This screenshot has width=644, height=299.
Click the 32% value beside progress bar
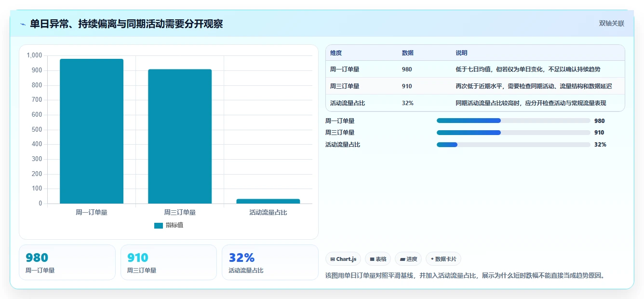(600, 145)
